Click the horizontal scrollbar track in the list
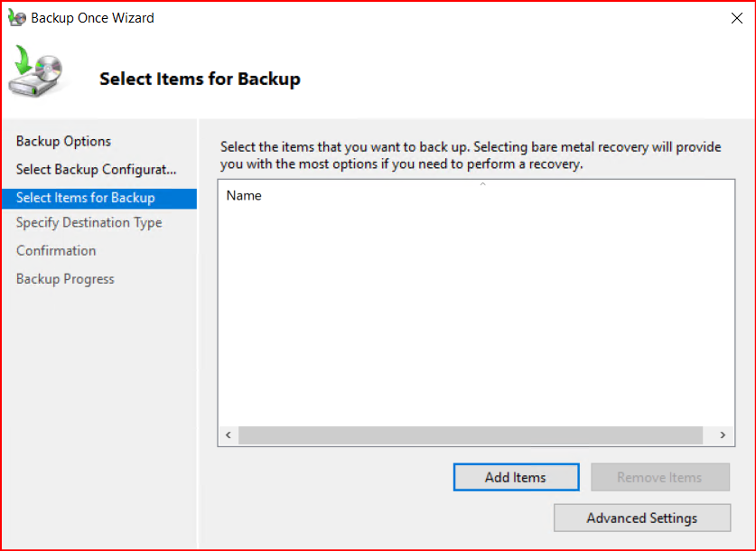The width and height of the screenshot is (756, 551). [470, 435]
